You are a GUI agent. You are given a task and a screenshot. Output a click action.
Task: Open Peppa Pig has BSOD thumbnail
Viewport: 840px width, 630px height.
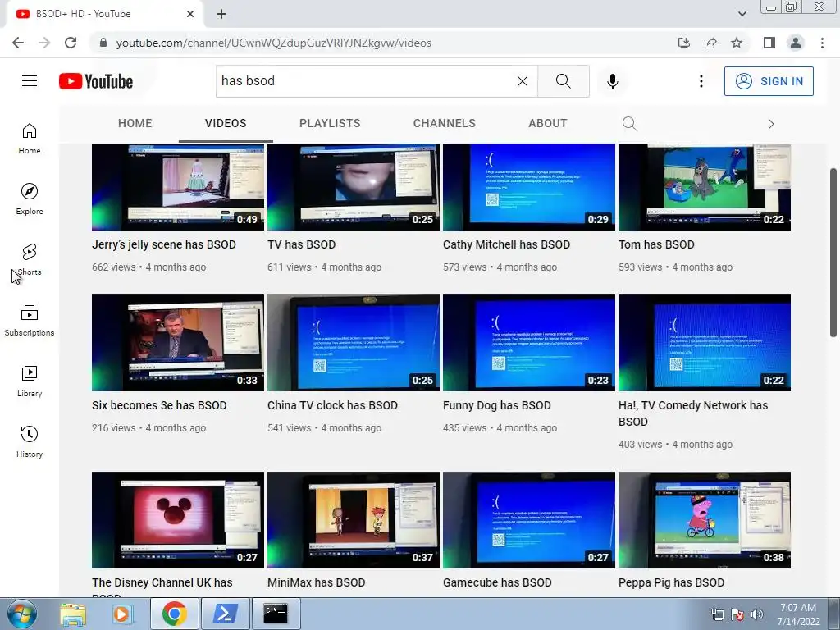click(705, 519)
